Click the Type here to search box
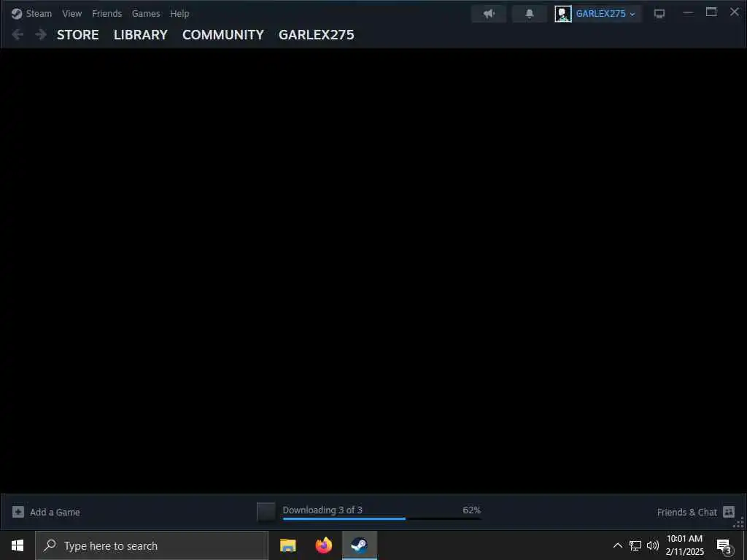The width and height of the screenshot is (747, 560). [x=152, y=545]
